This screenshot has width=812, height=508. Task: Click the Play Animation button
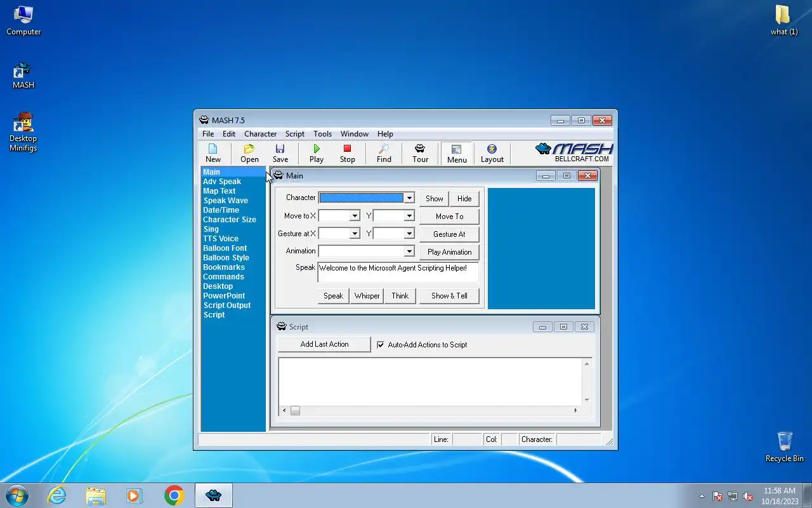[x=449, y=252]
